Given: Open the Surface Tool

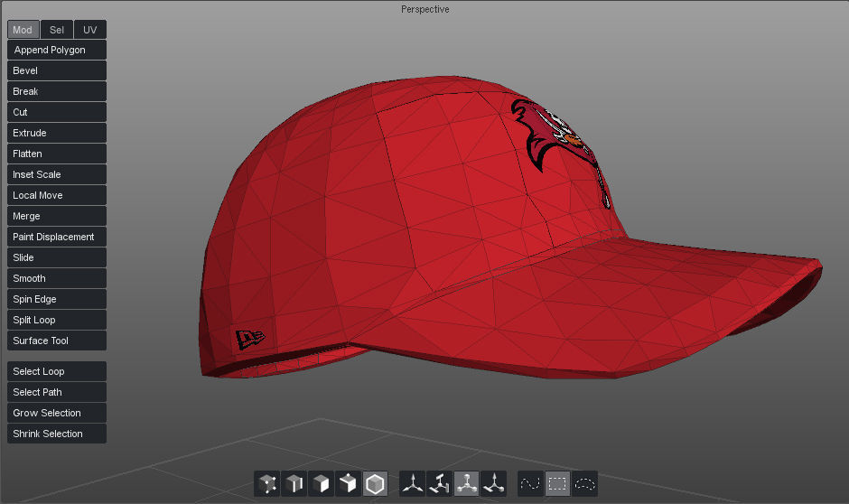Looking at the screenshot, I should [57, 341].
